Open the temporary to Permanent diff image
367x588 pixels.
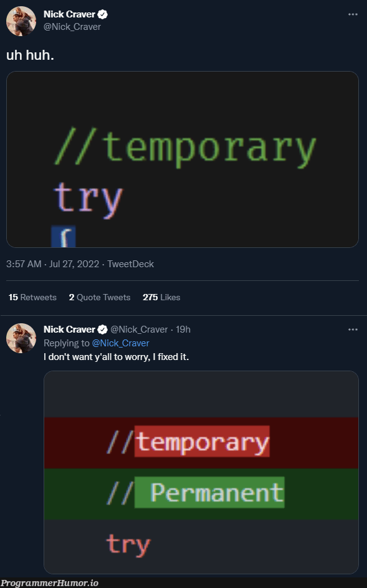pos(201,473)
